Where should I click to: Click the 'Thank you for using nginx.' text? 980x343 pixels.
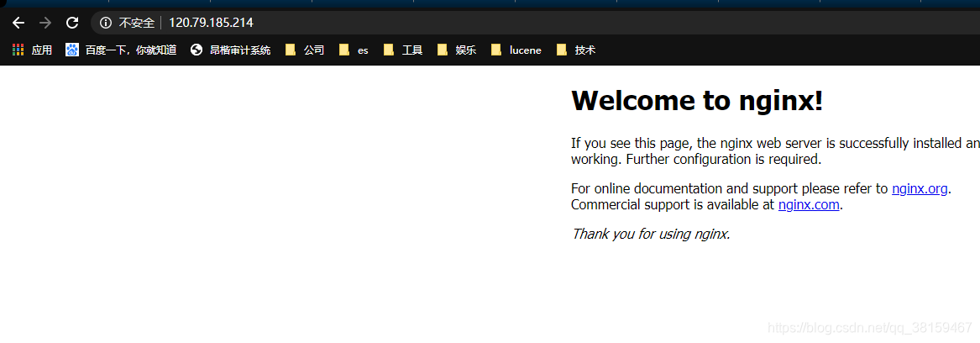pos(651,234)
